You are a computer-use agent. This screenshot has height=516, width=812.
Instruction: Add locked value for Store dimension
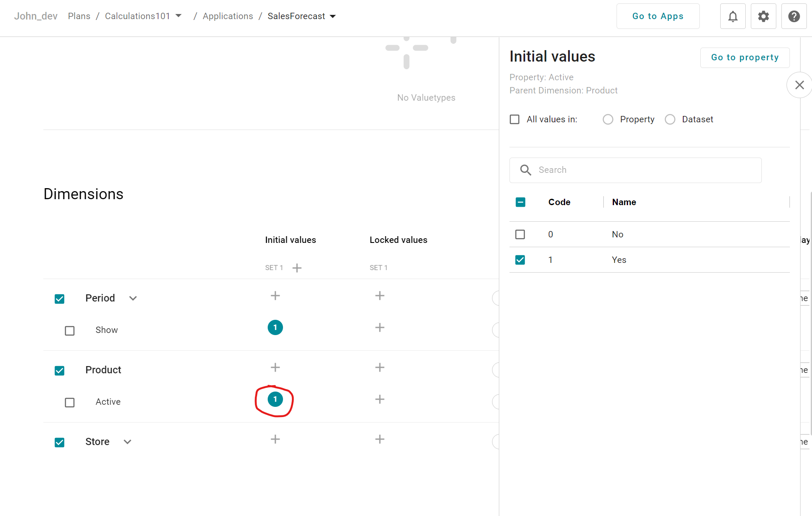pos(380,439)
